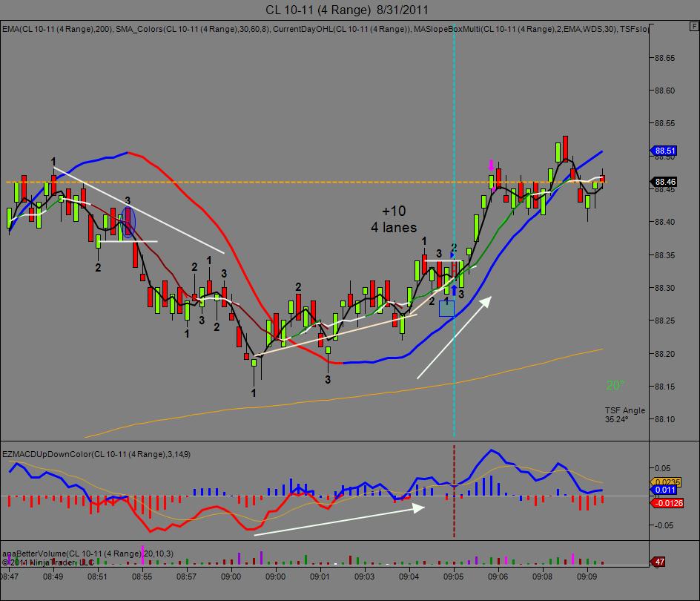Select the 'TSF Angle 35.24°' readout
The width and height of the screenshot is (700, 601).
pyautogui.click(x=624, y=415)
